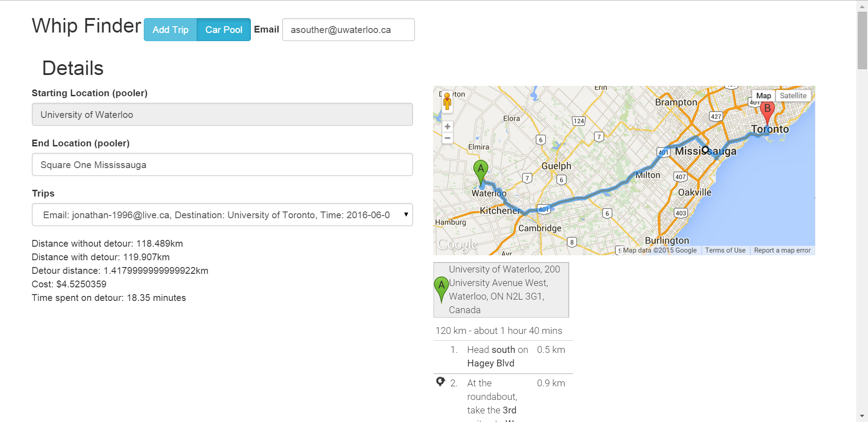Click the Email input field
This screenshot has width=868, height=422.
click(349, 30)
